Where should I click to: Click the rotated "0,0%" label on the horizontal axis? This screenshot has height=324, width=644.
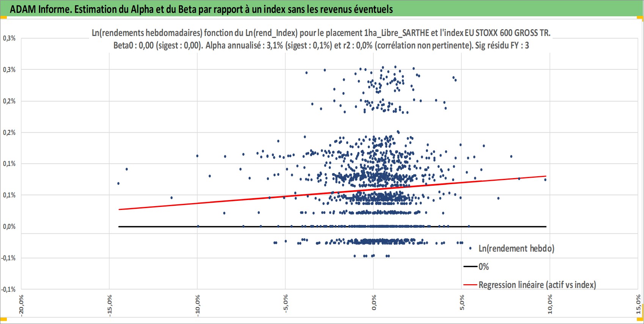tap(374, 303)
